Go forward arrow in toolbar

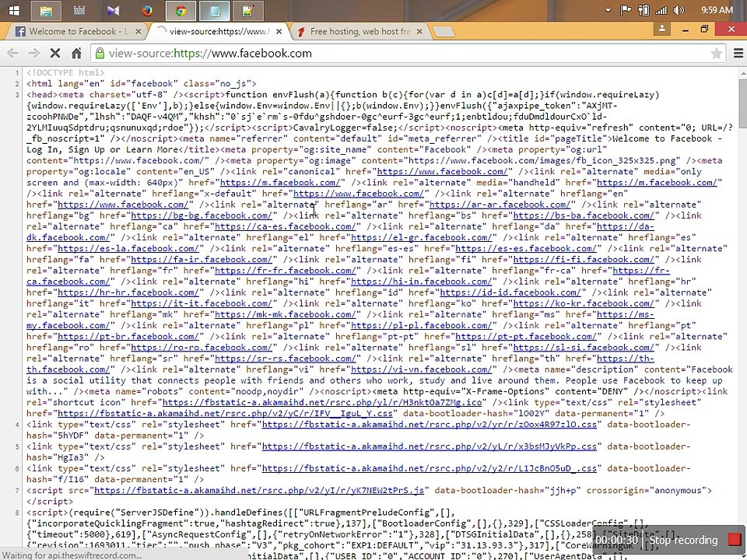(33, 54)
